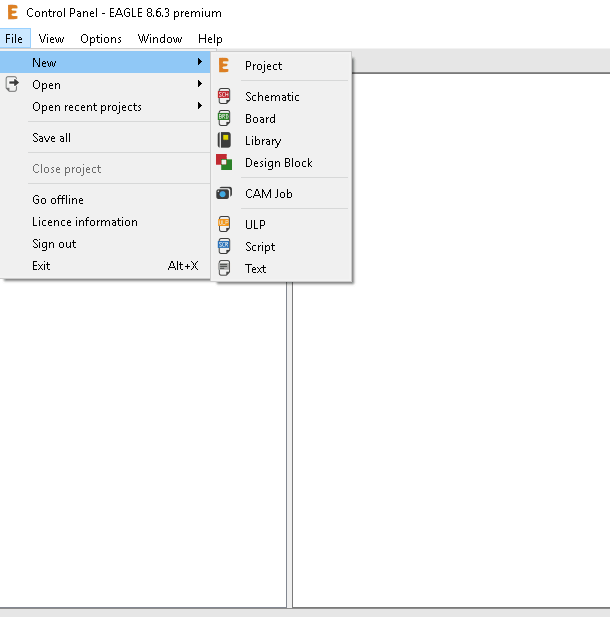This screenshot has width=610, height=617.
Task: Click the EAGLE app logo in title bar
Action: (x=13, y=12)
